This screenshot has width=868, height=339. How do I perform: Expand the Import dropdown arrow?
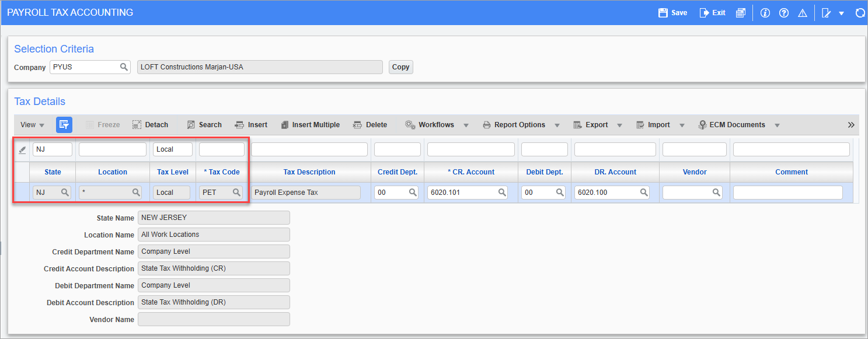coord(682,125)
